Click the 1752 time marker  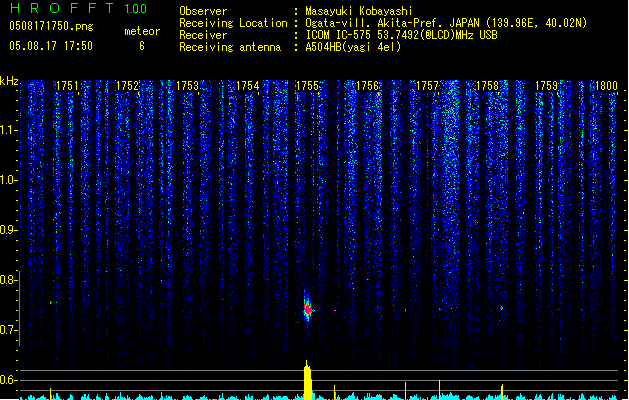(127, 86)
